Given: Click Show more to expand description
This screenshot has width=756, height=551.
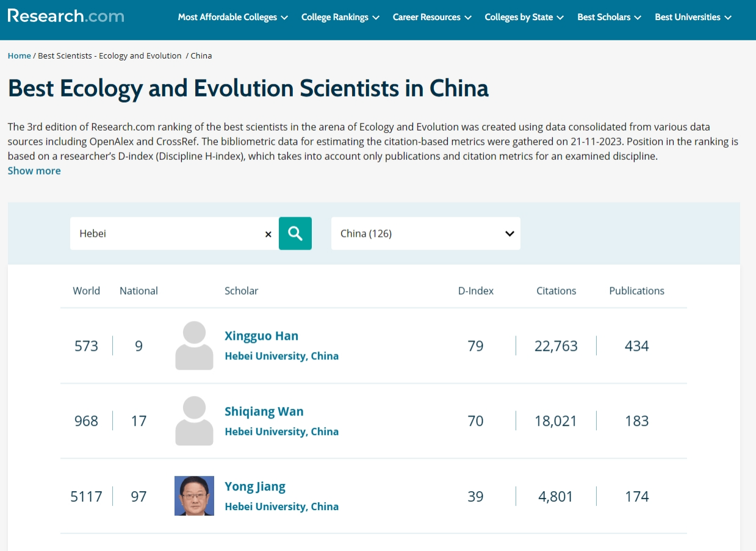Looking at the screenshot, I should tap(34, 171).
